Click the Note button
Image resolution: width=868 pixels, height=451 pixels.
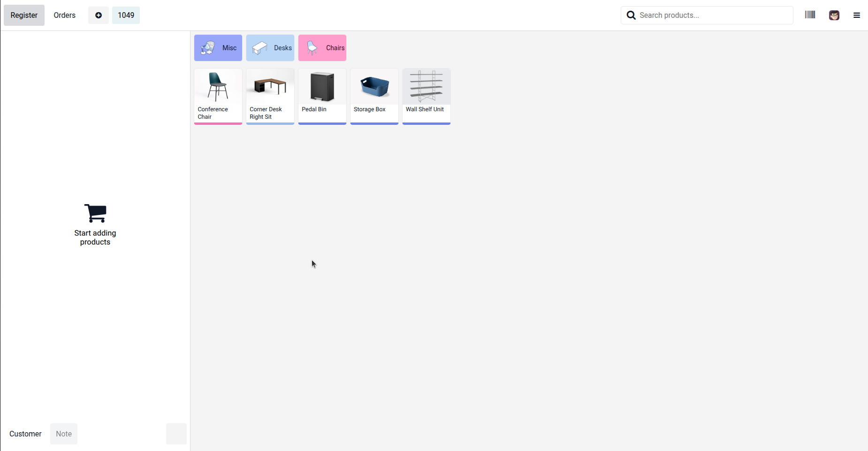click(64, 434)
